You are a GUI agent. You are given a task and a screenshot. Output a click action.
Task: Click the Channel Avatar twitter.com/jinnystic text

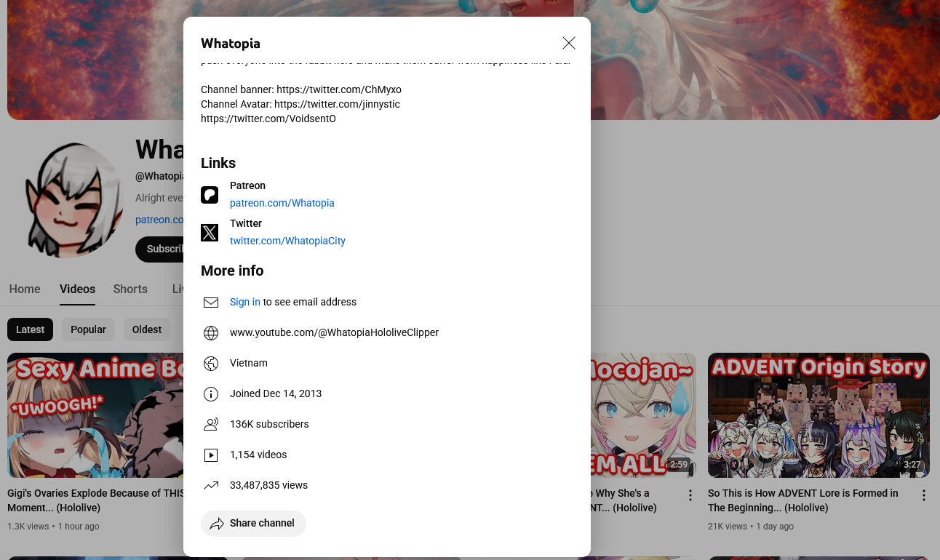pos(300,104)
